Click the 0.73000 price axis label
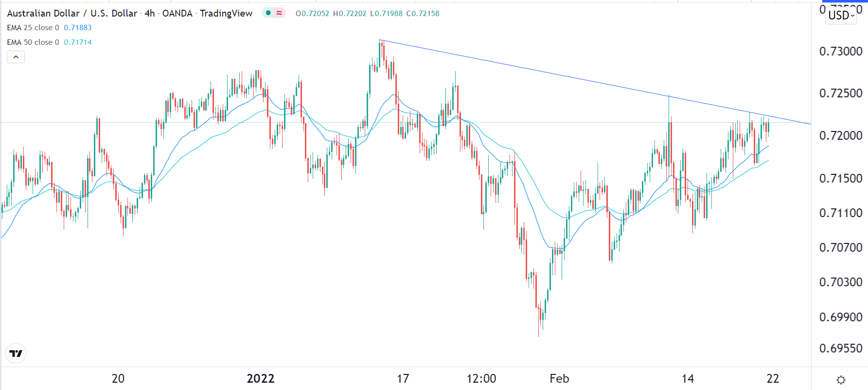This screenshot has width=868, height=390. 841,51
